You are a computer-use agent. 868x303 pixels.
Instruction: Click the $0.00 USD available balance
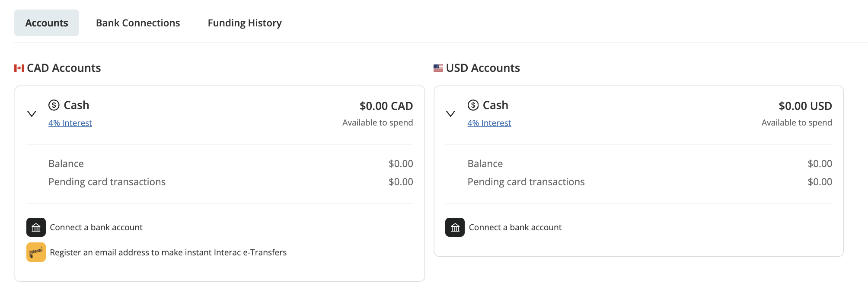pyautogui.click(x=805, y=106)
